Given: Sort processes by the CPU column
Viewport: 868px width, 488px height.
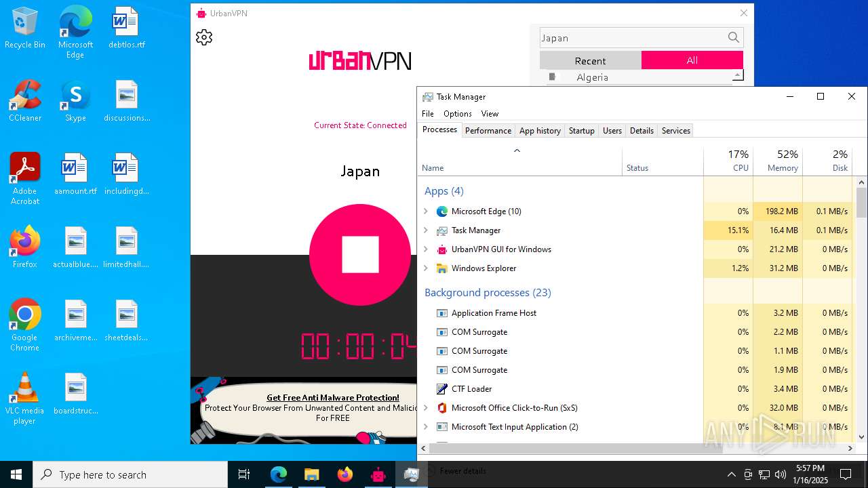Looking at the screenshot, I should [x=728, y=161].
